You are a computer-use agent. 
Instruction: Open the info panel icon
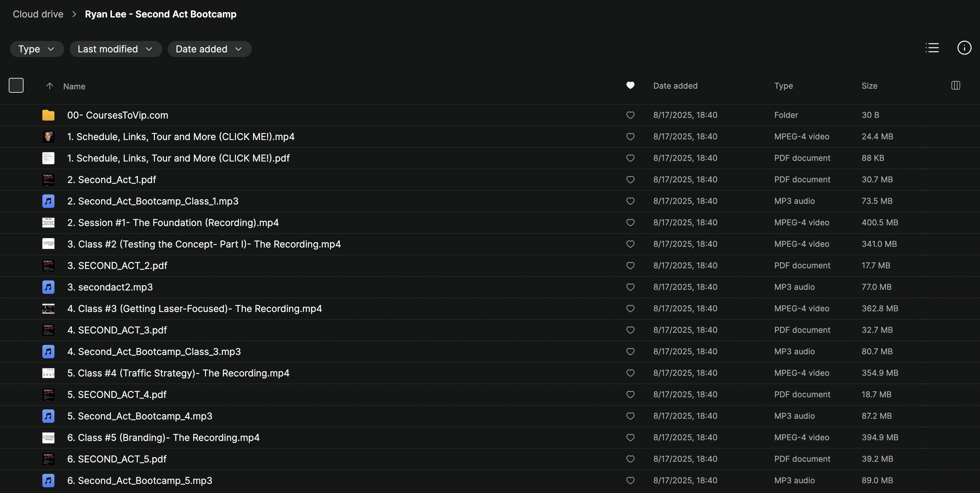(964, 48)
